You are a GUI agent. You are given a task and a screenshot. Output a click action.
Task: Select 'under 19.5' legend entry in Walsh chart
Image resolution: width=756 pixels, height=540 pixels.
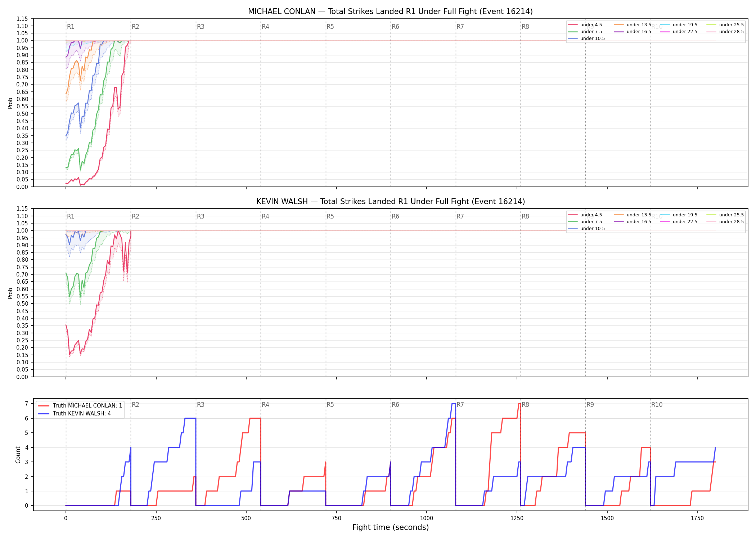coord(679,215)
